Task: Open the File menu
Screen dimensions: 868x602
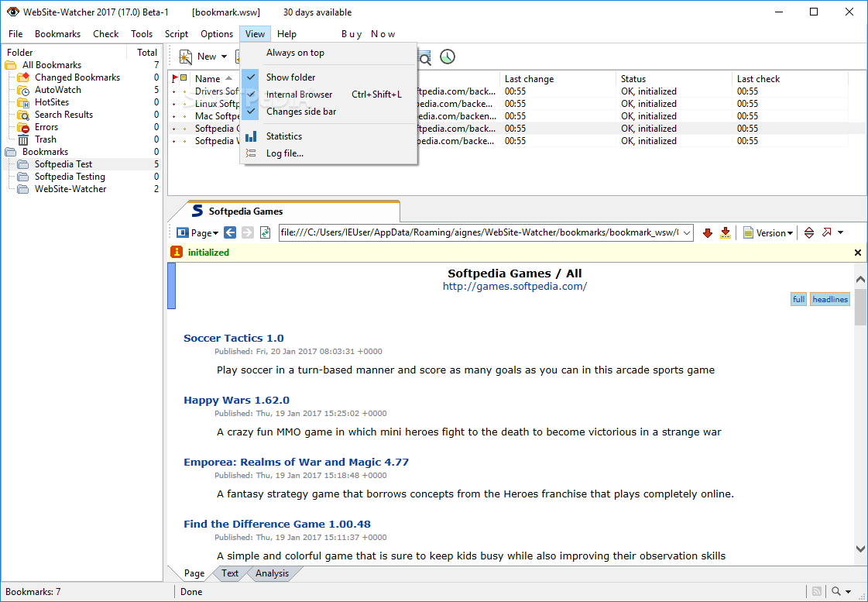Action: pyautogui.click(x=15, y=34)
